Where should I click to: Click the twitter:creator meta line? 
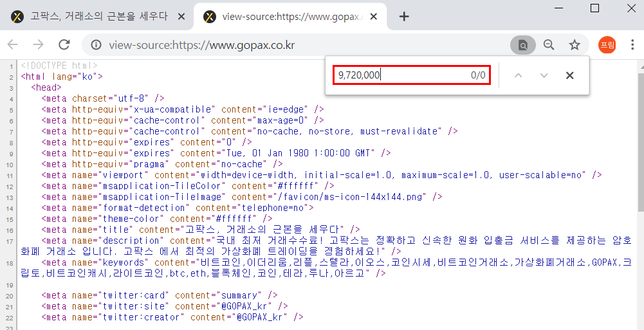click(172, 317)
